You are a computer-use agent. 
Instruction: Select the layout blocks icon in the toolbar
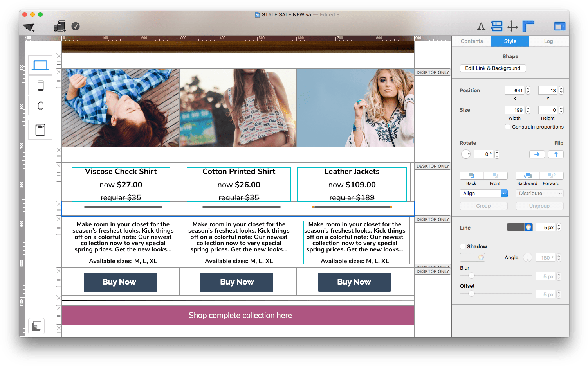pos(497,26)
